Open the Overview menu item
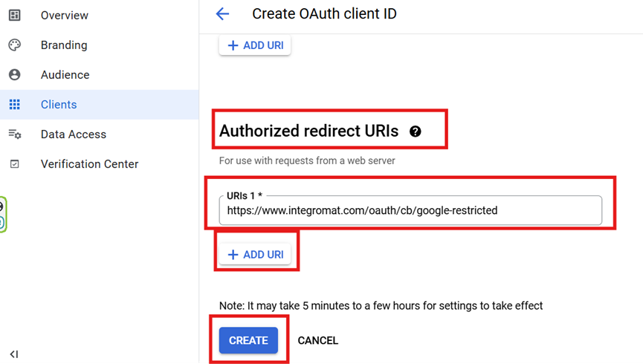The width and height of the screenshot is (643, 364). [x=64, y=16]
